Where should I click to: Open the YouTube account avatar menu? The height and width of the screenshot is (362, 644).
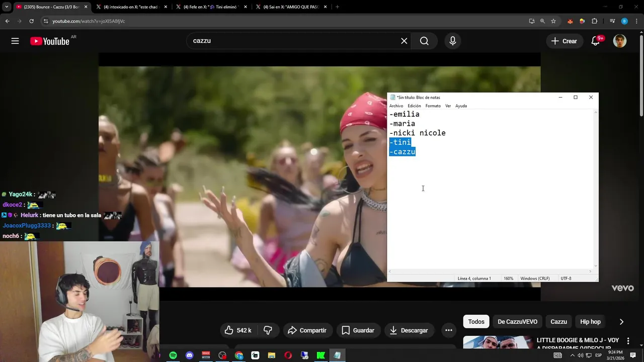[x=620, y=41]
